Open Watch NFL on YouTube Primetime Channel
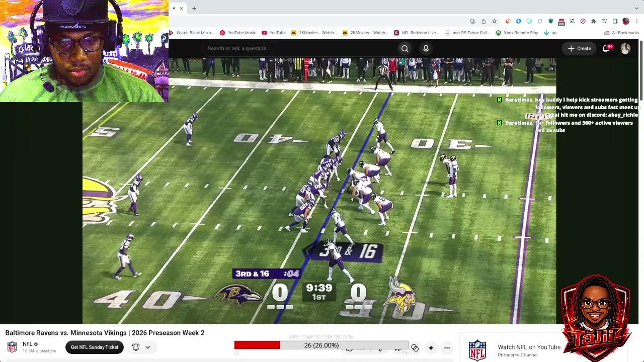Viewport: 644px width, 362px height. (x=529, y=350)
